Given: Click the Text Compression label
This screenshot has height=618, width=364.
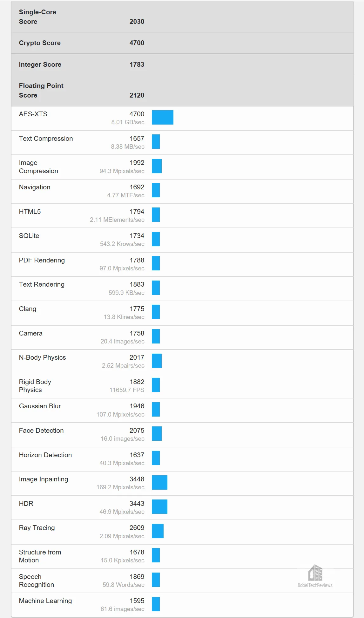Looking at the screenshot, I should (46, 139).
